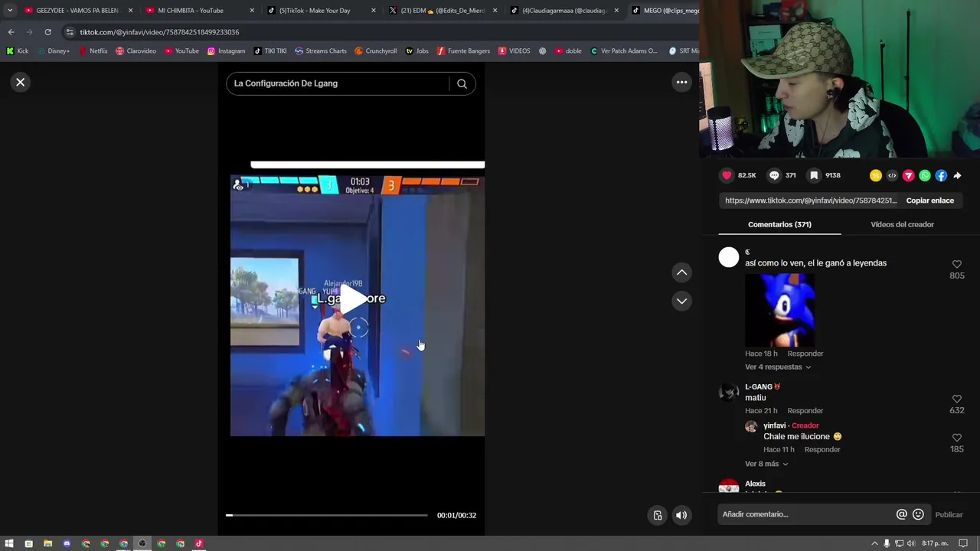Toggle auto-scroll icon beside volume

pos(657,515)
